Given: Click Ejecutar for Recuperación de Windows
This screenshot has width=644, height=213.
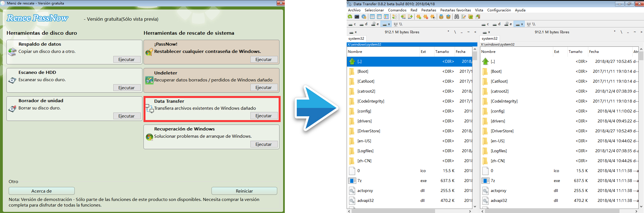Looking at the screenshot, I should (263, 144).
